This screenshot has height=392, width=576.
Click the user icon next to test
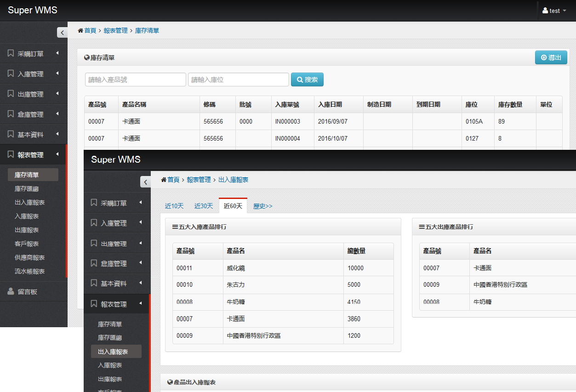[545, 11]
